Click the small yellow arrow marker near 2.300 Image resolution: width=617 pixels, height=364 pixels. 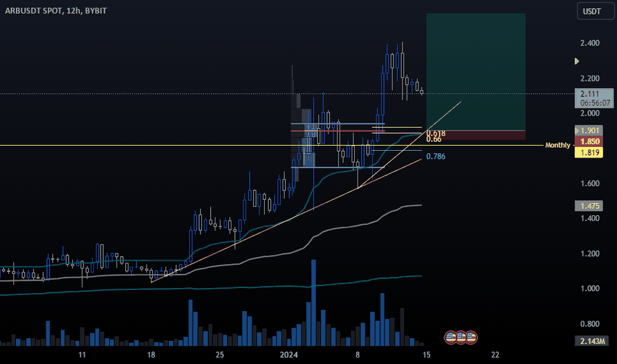pyautogui.click(x=577, y=61)
